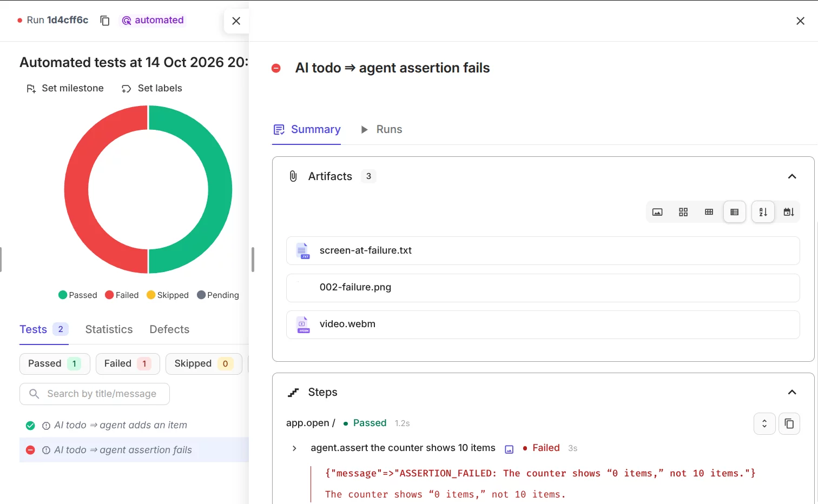Viewport: 818px width, 504px height.
Task: Switch artifacts to image preview view
Action: [x=657, y=212]
